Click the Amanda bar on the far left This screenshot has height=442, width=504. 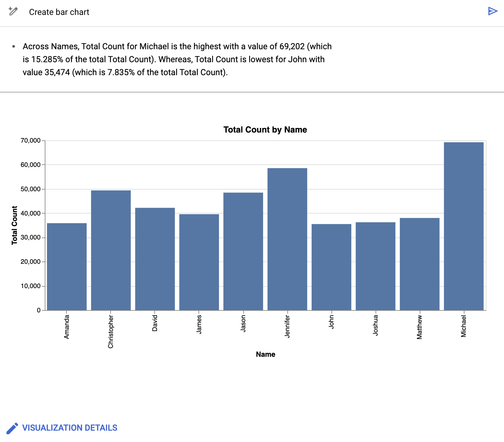tap(67, 266)
